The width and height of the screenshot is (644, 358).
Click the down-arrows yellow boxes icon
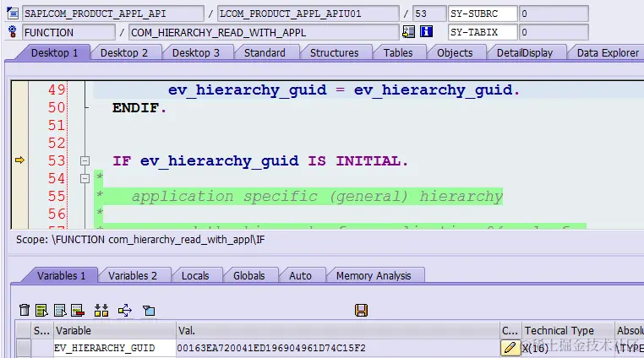101,310
